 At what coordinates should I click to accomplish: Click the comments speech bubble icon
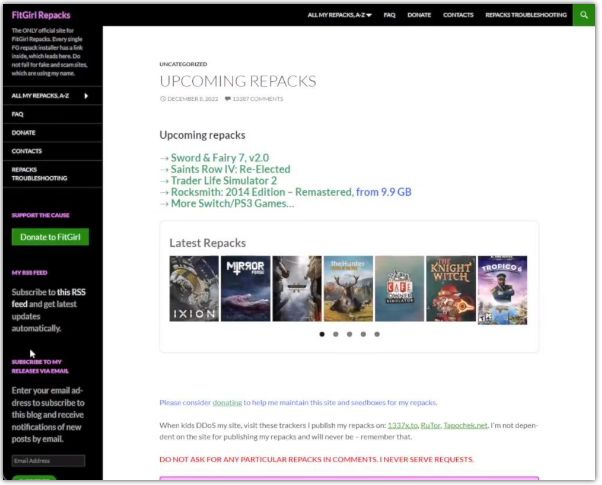(228, 99)
